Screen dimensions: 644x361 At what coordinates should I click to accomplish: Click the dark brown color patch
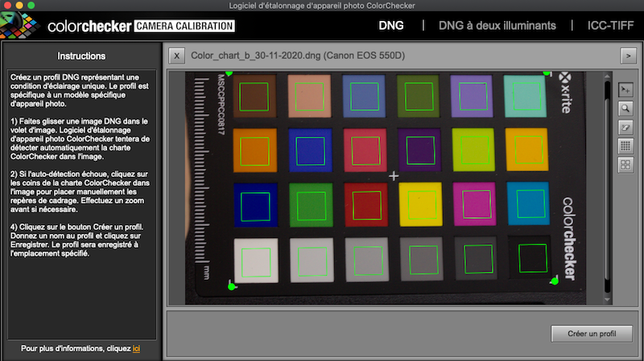point(254,96)
